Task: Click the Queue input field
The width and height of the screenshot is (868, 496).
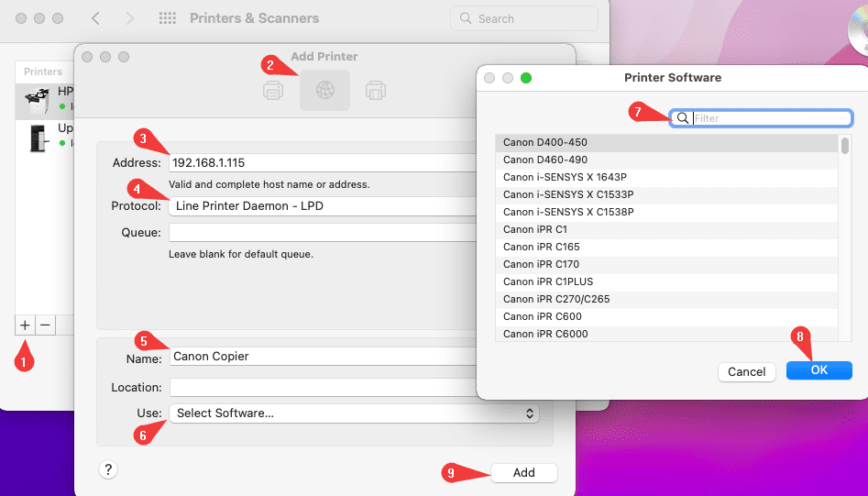Action: (x=321, y=233)
